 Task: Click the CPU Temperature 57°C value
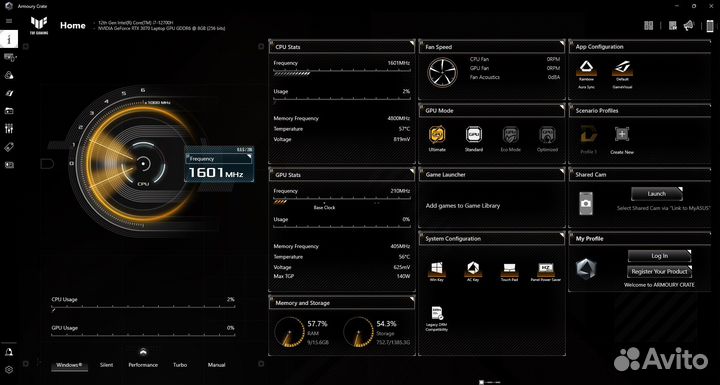point(405,129)
